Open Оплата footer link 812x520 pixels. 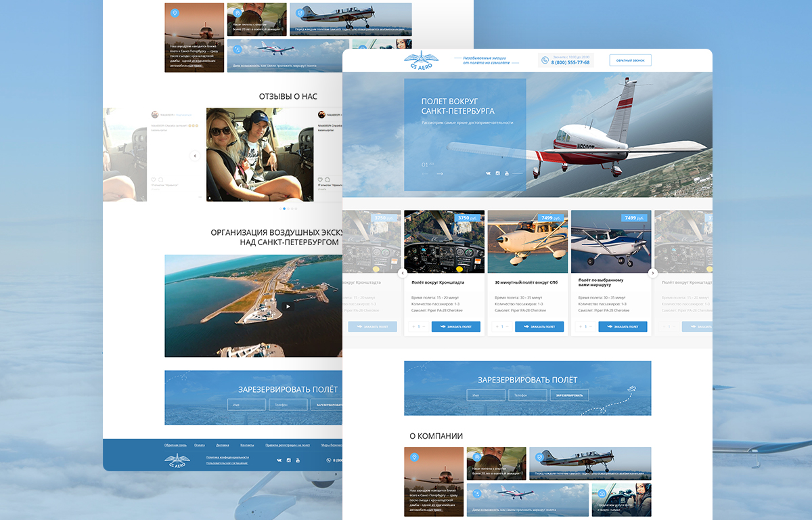(x=200, y=446)
